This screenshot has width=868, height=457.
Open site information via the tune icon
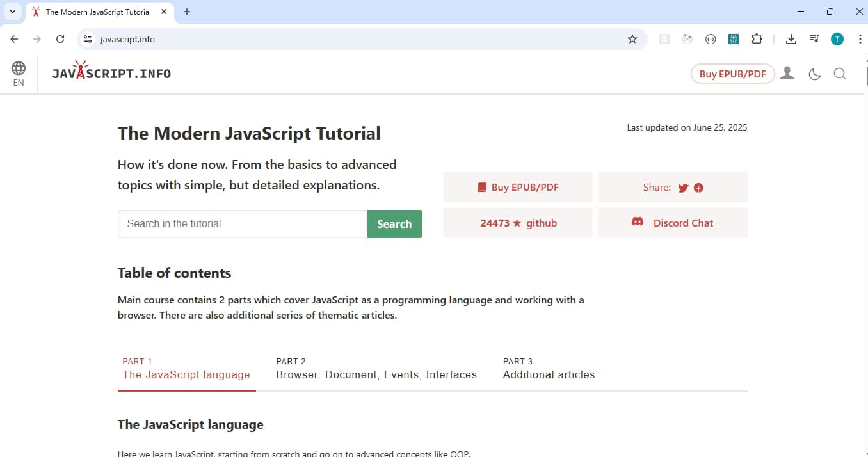[87, 39]
